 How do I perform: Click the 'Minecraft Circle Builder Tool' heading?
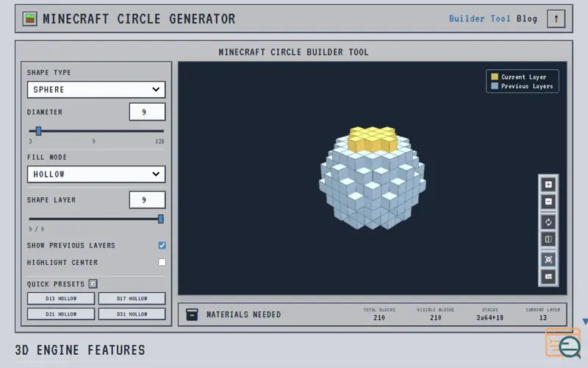[293, 52]
